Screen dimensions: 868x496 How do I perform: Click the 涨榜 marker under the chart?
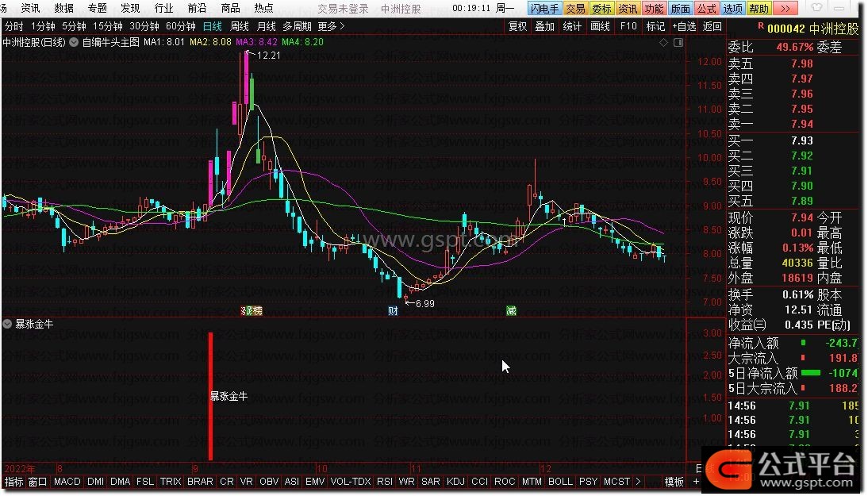252,310
